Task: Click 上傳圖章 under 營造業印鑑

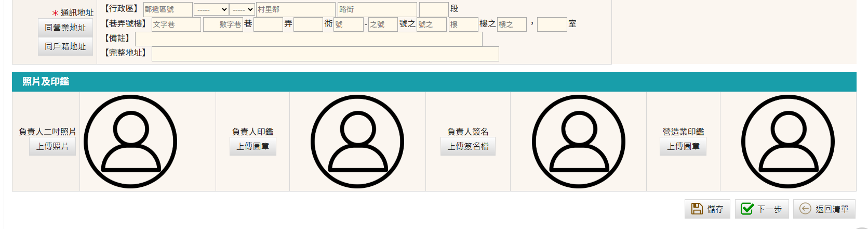Action: (683, 146)
